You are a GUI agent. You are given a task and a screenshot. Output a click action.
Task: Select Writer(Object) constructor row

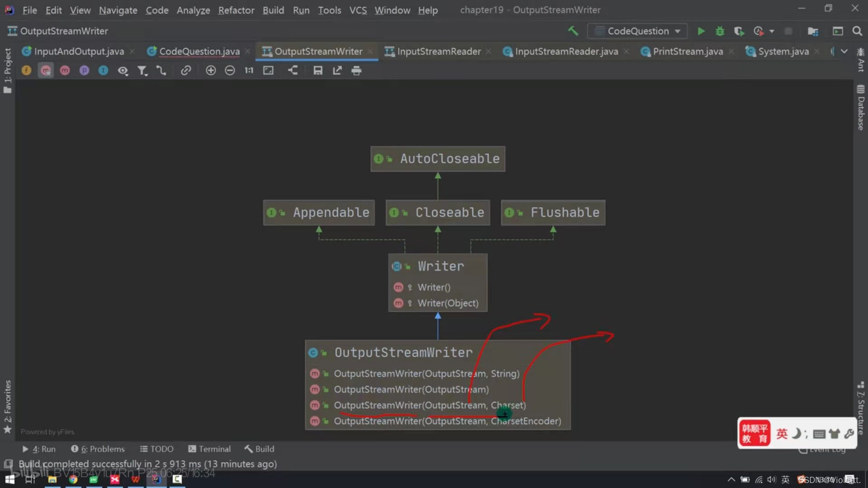pos(438,303)
